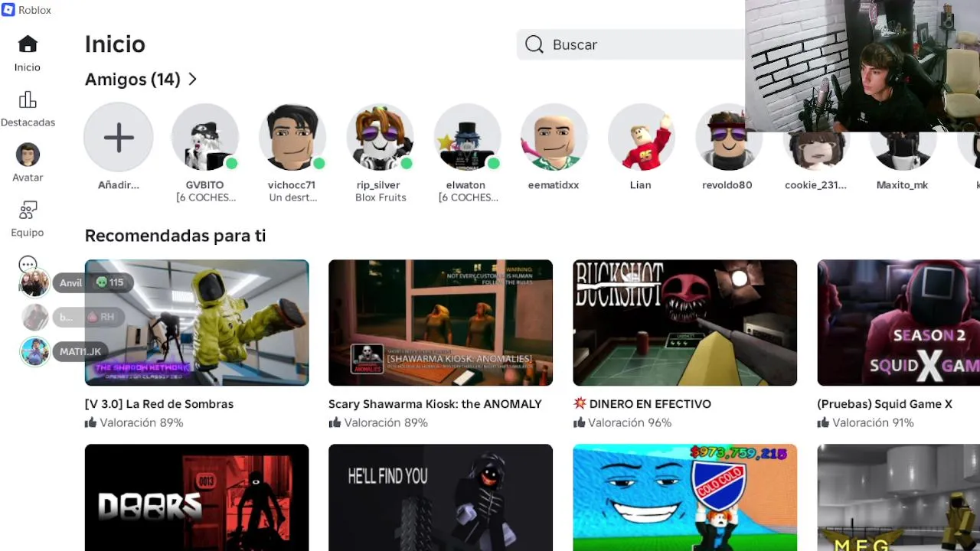Click the Recomendadas para ti heading

pyautogui.click(x=175, y=236)
